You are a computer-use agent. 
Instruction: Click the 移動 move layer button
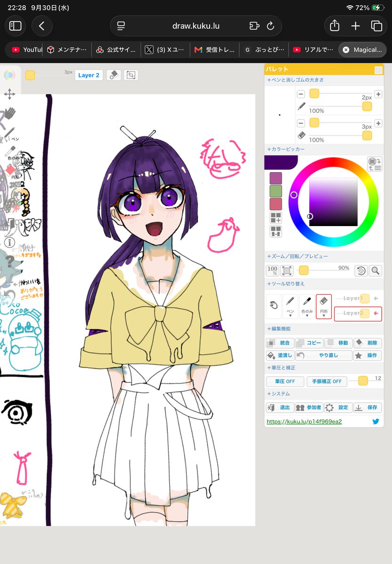338,343
